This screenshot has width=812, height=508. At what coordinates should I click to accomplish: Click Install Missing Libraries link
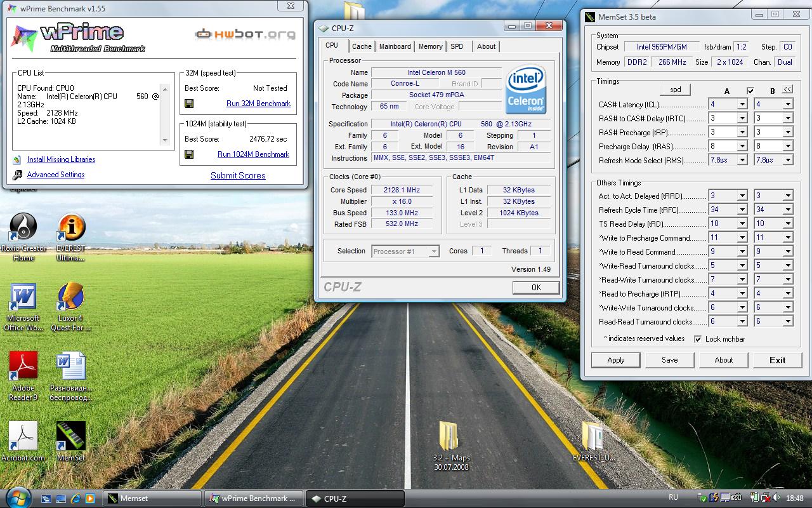(61, 160)
